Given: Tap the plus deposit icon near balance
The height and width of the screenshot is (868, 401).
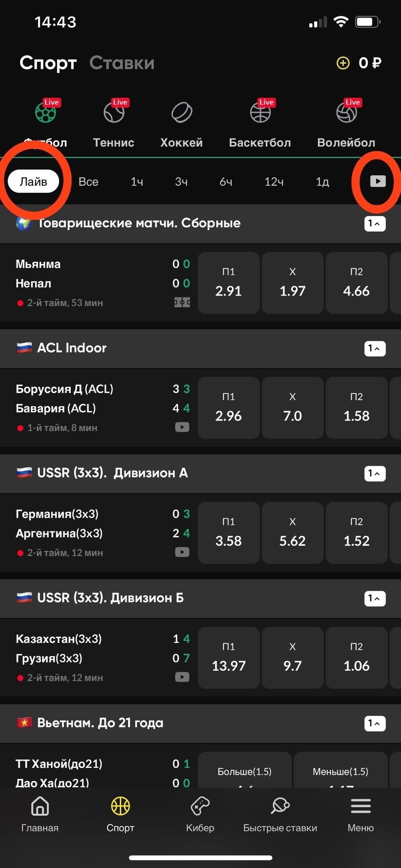Looking at the screenshot, I should (343, 63).
